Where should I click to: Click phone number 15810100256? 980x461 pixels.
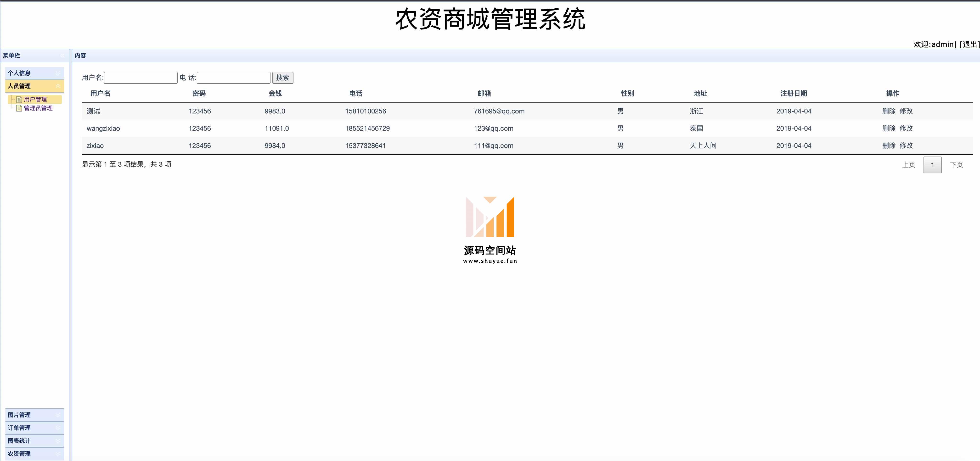(366, 111)
